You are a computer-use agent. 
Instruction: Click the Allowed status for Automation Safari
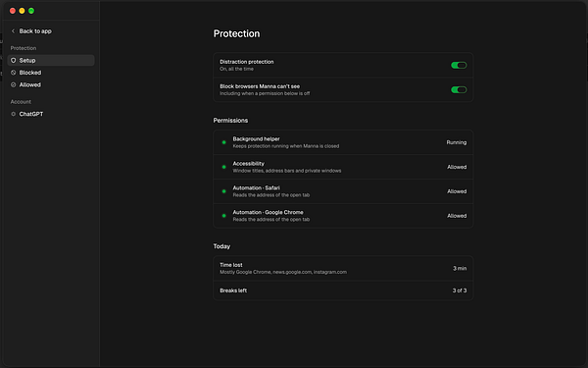457,191
